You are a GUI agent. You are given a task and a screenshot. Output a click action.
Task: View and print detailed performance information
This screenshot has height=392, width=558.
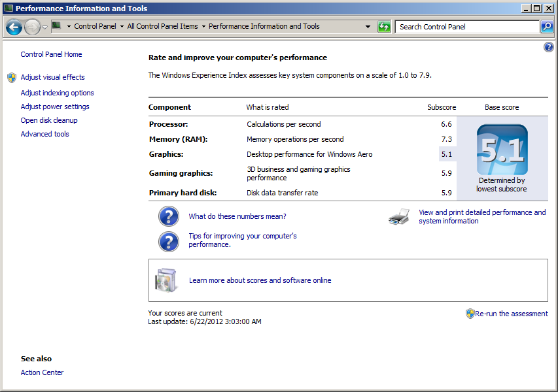tap(482, 217)
